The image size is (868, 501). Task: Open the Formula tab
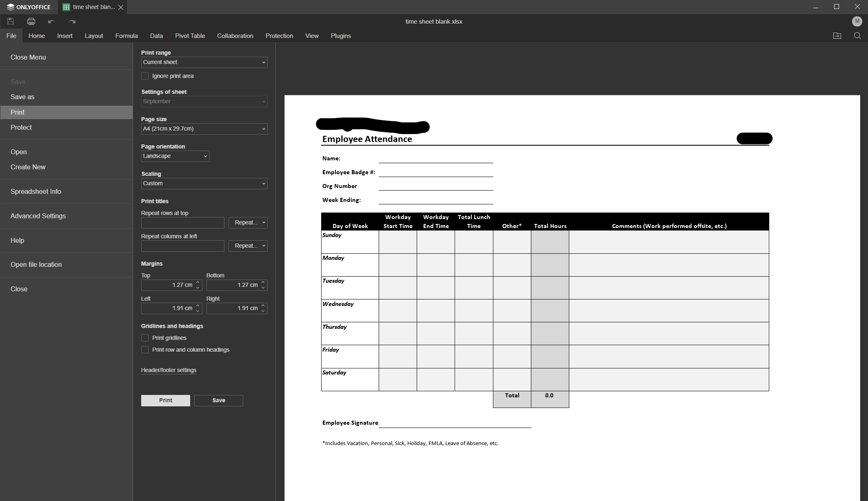pyautogui.click(x=127, y=36)
